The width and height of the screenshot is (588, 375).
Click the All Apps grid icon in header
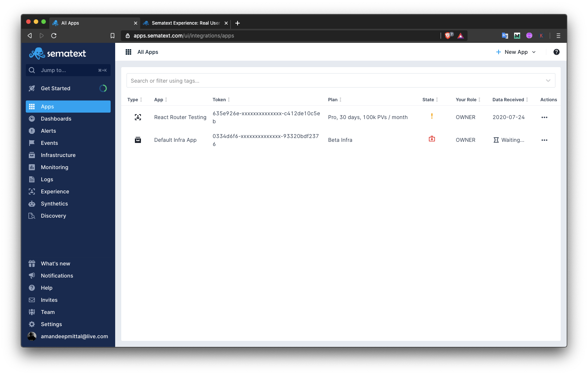coord(128,52)
